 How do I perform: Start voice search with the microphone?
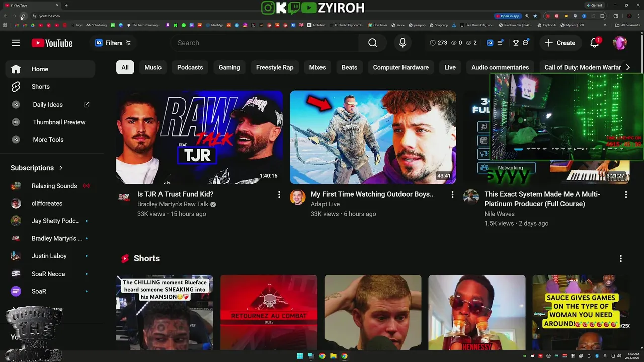pyautogui.click(x=403, y=43)
